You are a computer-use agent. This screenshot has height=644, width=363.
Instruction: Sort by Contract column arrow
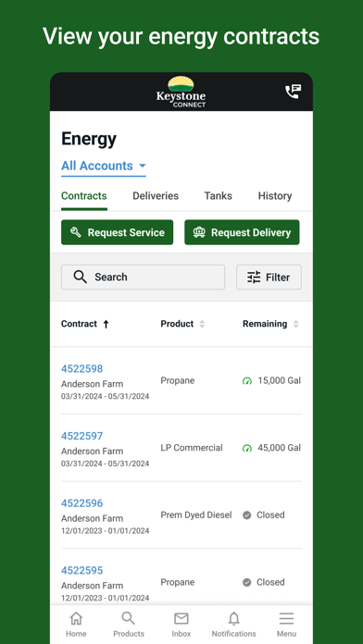click(106, 324)
